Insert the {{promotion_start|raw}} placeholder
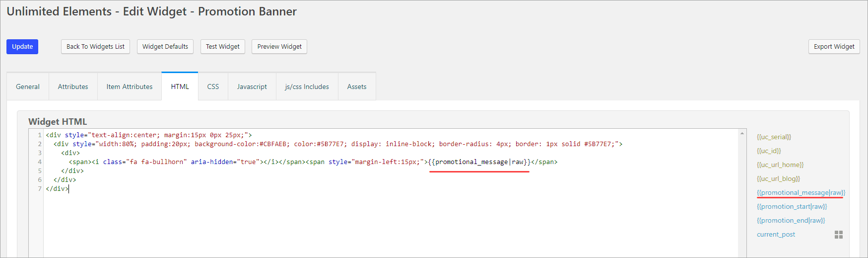The image size is (868, 258). pos(792,206)
